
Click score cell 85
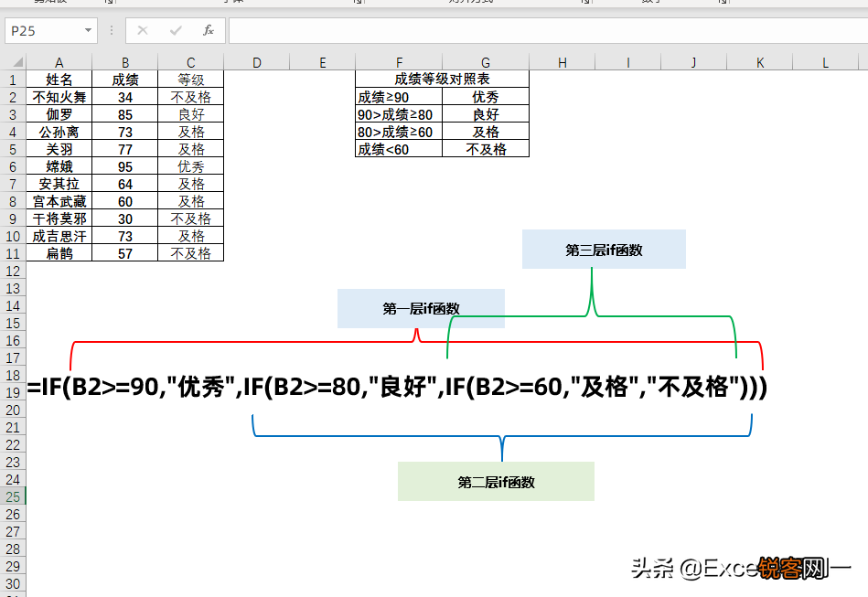point(125,114)
